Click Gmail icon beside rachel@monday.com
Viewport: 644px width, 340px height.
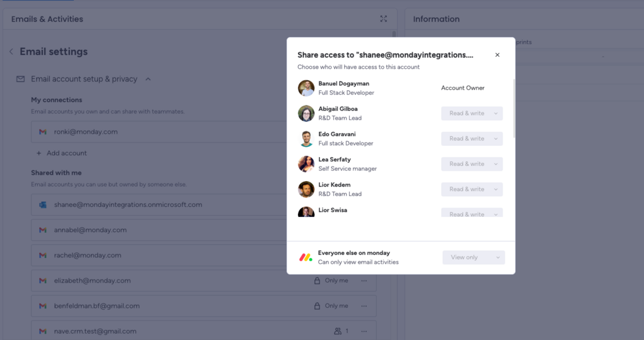pos(43,255)
